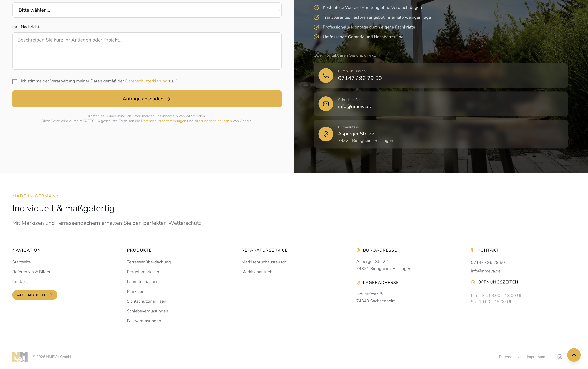Click the map pin icon beside Asperger Str. 22
The image size is (588, 369).
(x=326, y=134)
